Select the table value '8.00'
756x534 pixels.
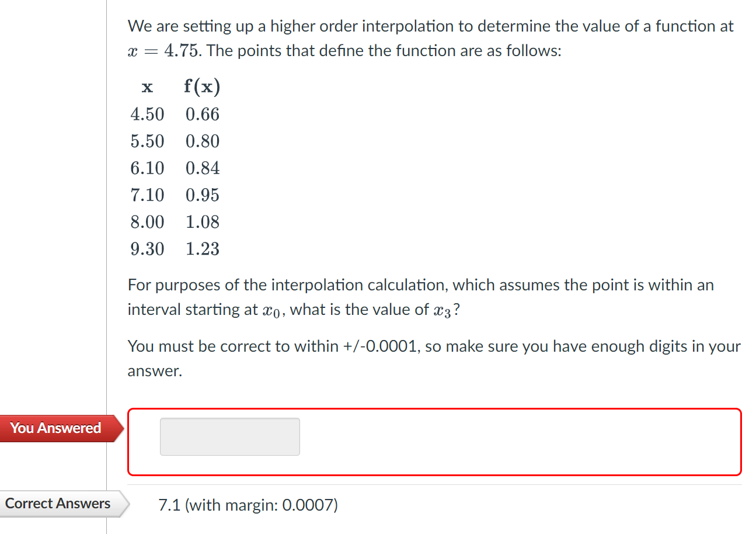(147, 221)
